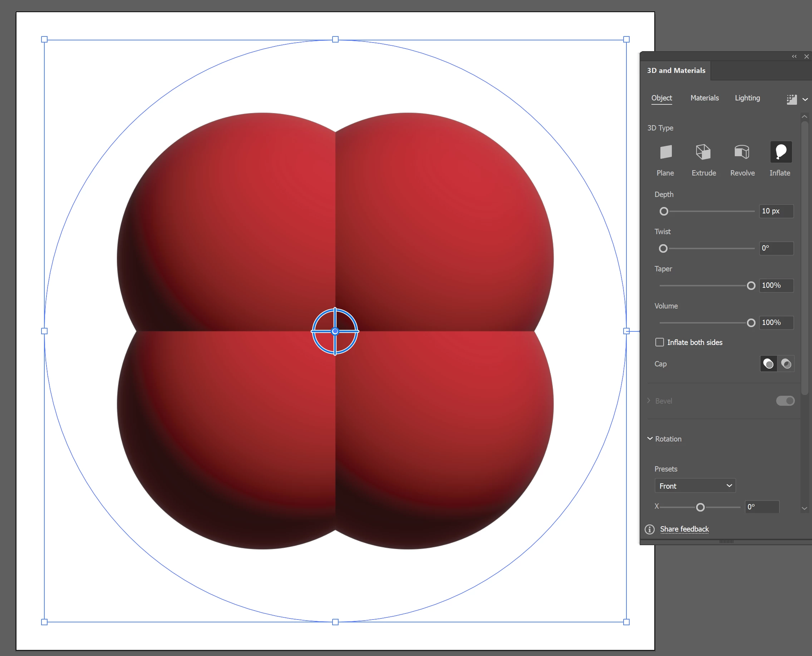
Task: Collapse the Rotation section
Action: pyautogui.click(x=650, y=439)
